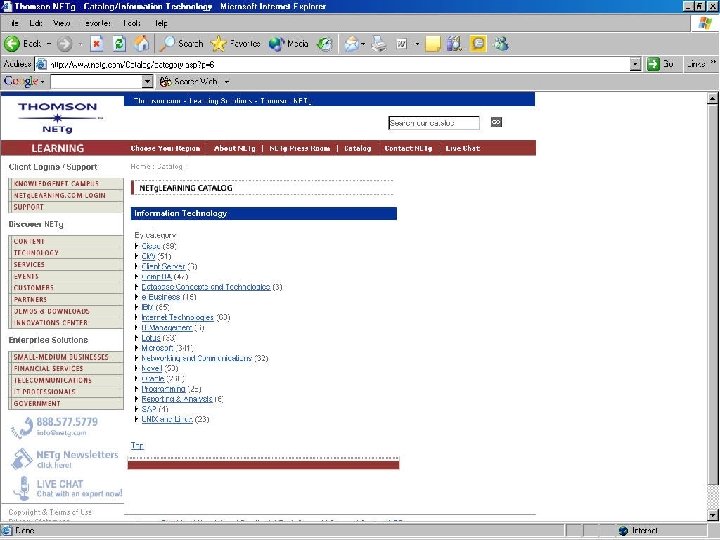Click the Catalog navigation link
Image resolution: width=720 pixels, height=540 pixels.
[x=357, y=148]
